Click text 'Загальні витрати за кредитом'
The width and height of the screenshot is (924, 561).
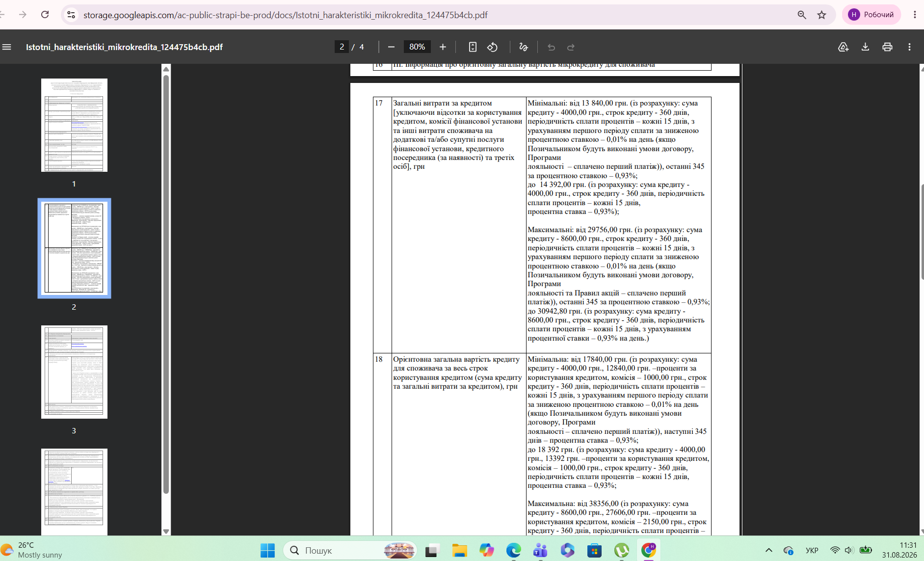tap(442, 103)
